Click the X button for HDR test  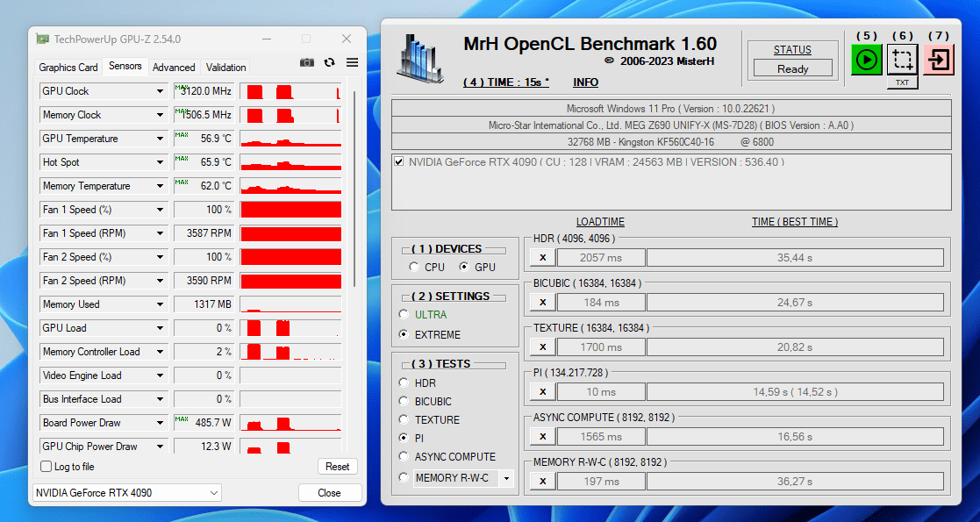point(542,257)
